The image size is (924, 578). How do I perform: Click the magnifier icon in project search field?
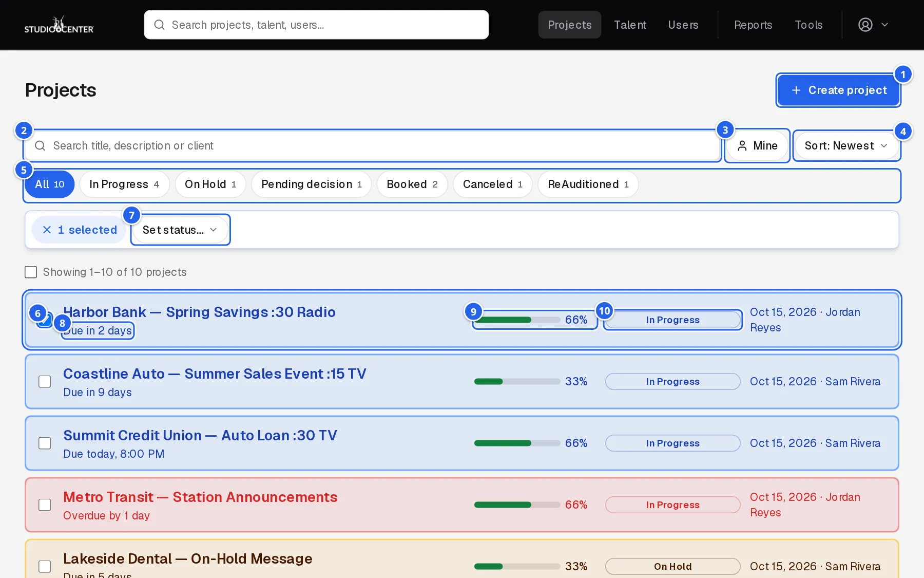(40, 146)
